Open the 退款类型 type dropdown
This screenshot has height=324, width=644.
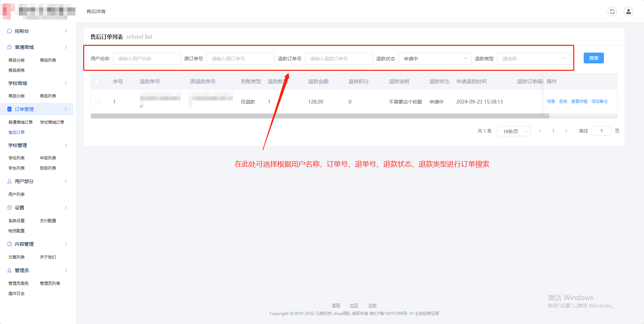(x=533, y=58)
